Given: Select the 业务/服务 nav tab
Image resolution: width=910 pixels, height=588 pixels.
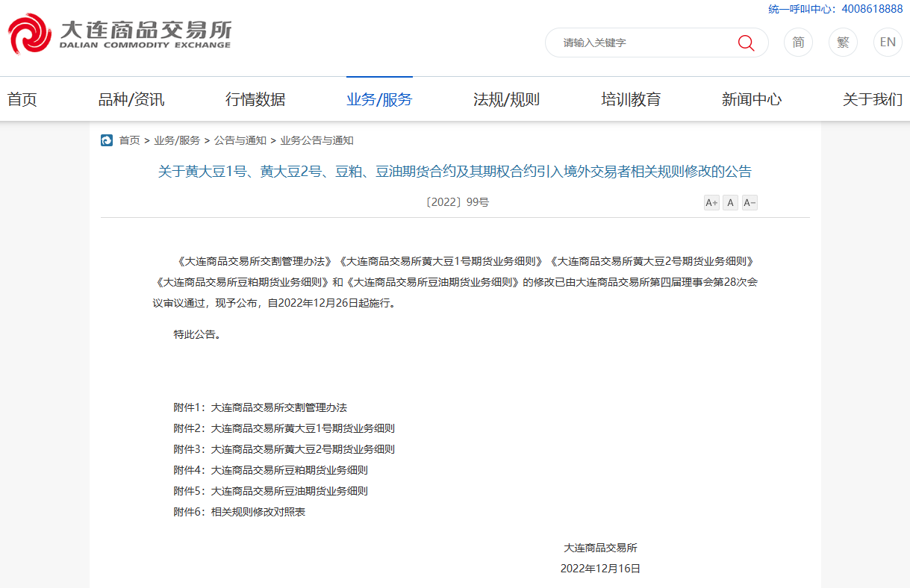Looking at the screenshot, I should click(379, 99).
